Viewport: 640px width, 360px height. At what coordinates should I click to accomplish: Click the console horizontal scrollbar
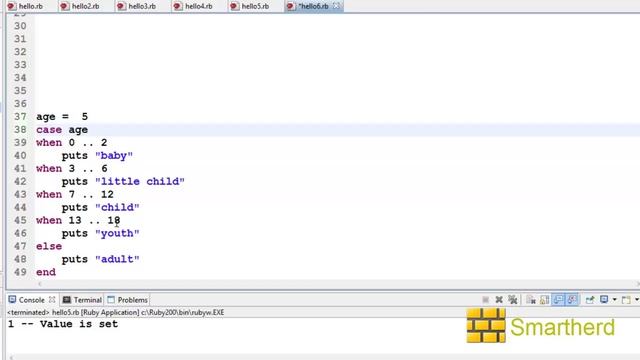tap(322, 357)
